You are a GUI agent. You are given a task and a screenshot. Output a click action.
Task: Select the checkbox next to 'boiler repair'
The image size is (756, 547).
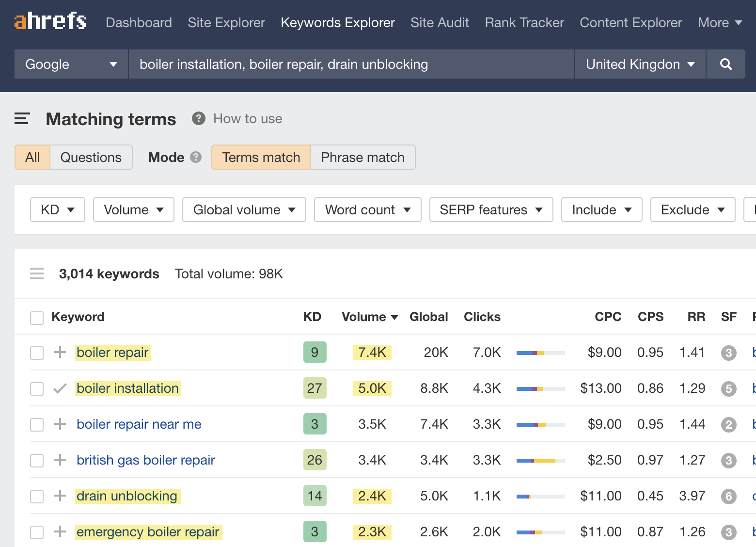tap(36, 353)
